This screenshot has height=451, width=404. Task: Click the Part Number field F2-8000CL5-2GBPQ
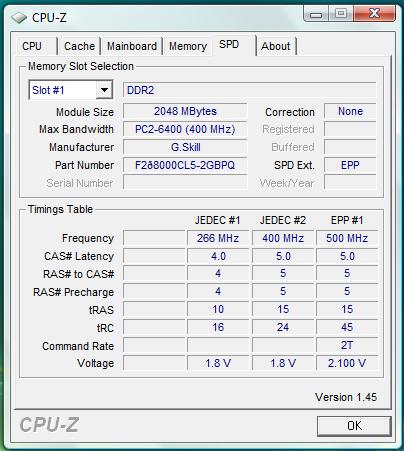185,165
